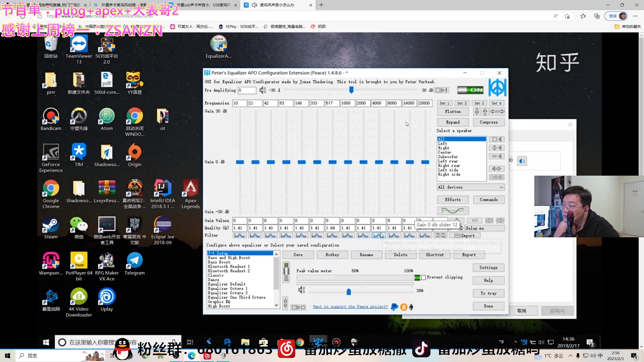
Task: Open the Apex Legends desktop shortcut
Action: tap(191, 194)
